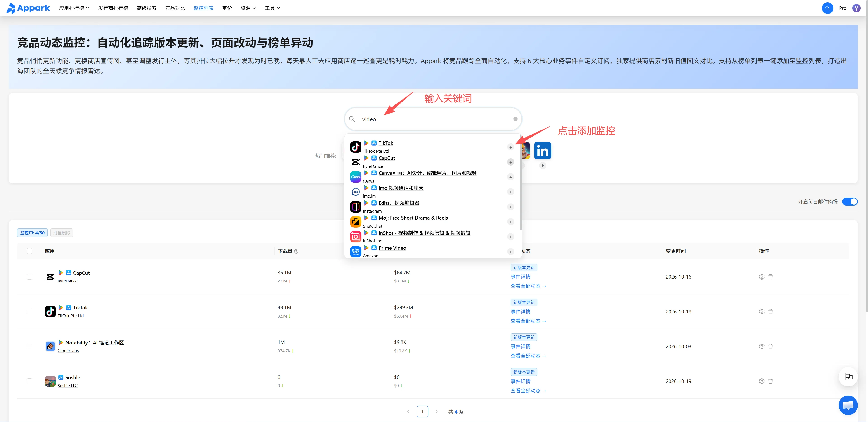
Task: Click the blue search icon in header
Action: [827, 8]
